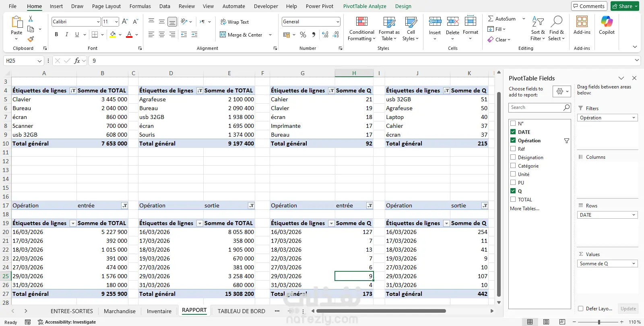Open the Formulas ribbon tab

click(140, 6)
